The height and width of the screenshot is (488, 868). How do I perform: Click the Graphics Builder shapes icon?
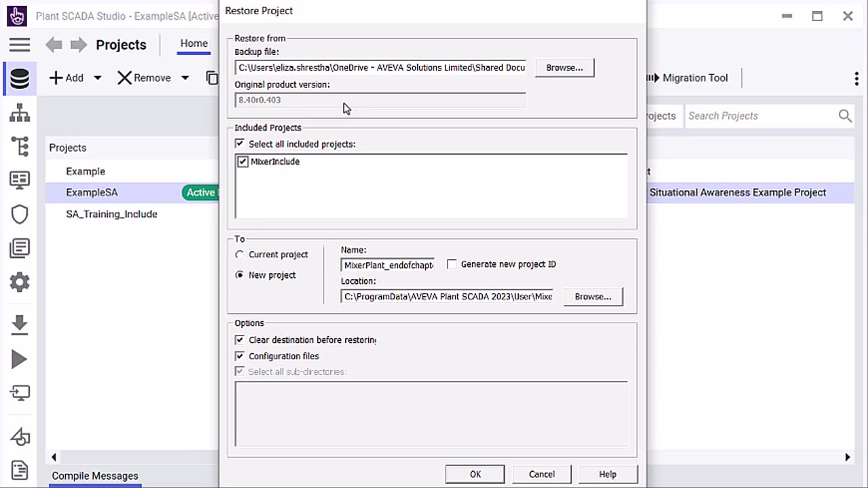pyautogui.click(x=20, y=437)
